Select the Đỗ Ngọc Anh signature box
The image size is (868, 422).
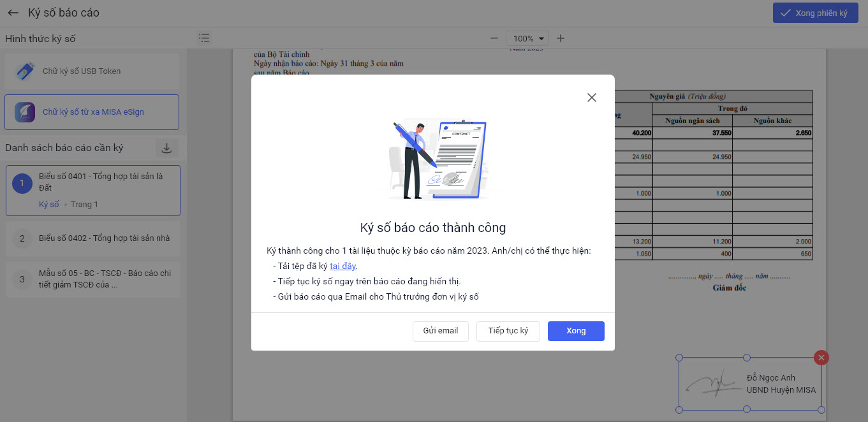750,384
